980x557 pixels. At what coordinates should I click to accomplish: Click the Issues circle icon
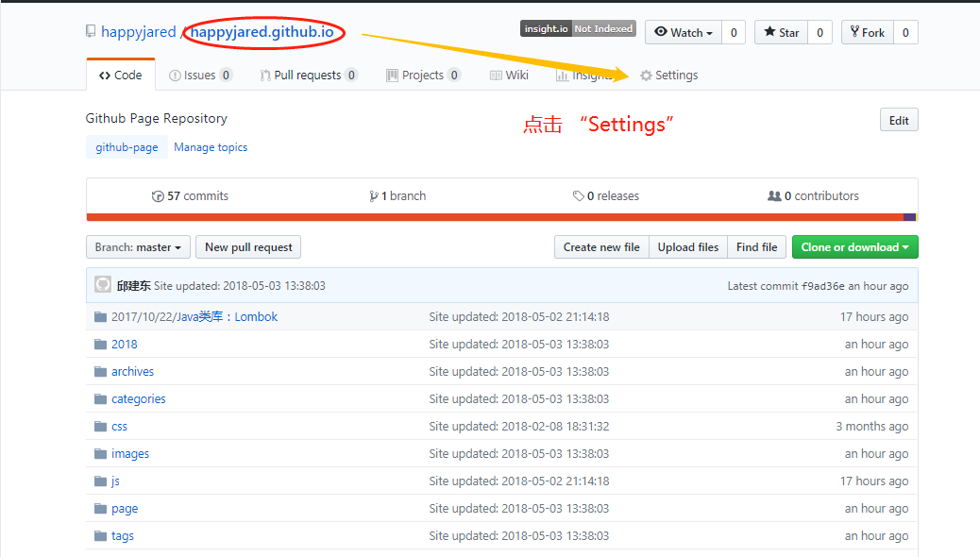[175, 76]
